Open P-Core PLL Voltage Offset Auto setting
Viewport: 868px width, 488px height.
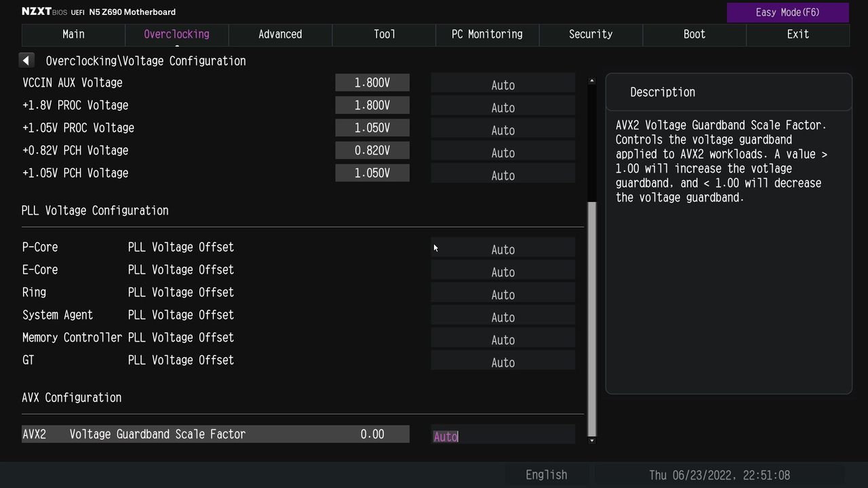(503, 248)
